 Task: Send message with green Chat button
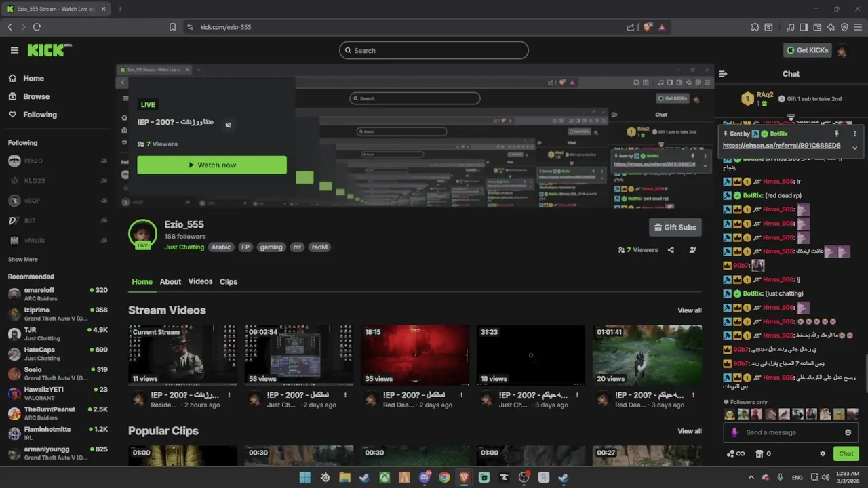coord(846,454)
